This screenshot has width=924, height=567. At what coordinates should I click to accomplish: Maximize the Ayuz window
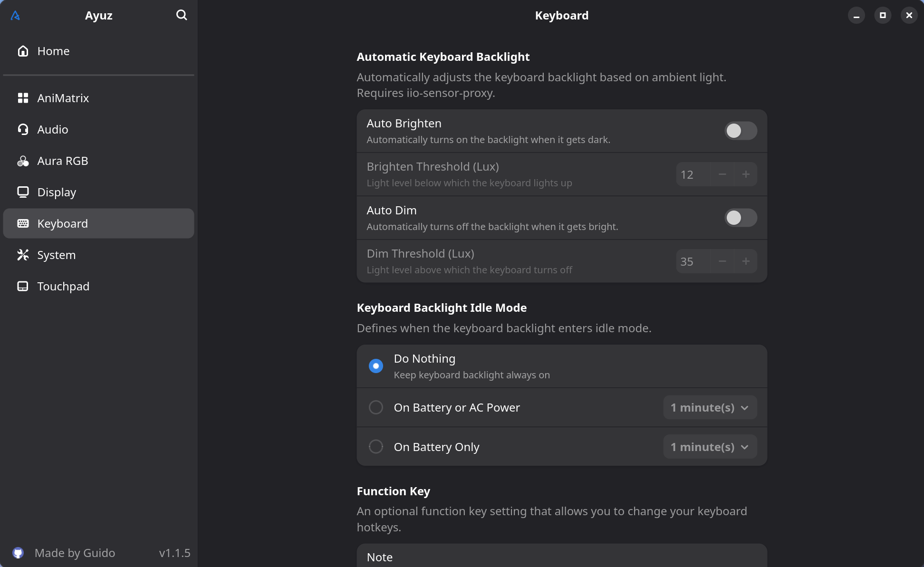pos(883,16)
